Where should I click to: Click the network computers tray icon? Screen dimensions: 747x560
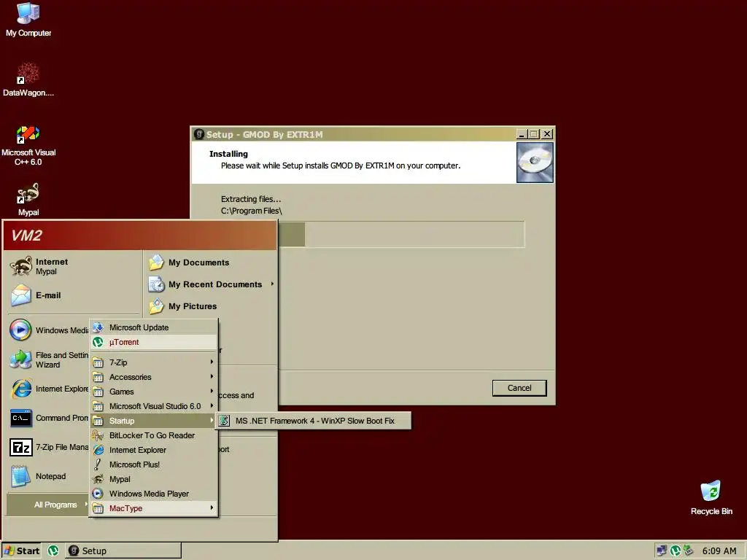[662, 551]
